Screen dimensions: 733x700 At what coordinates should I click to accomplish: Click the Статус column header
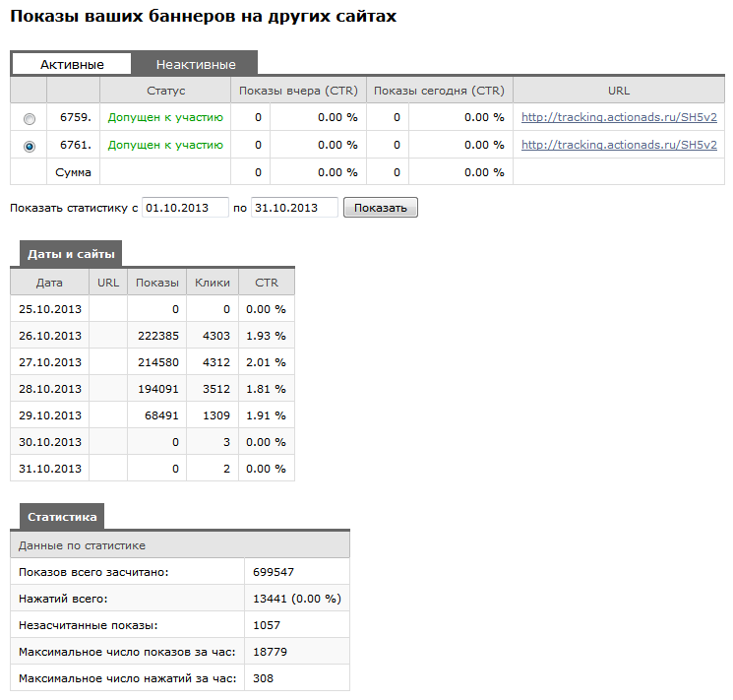(165, 91)
